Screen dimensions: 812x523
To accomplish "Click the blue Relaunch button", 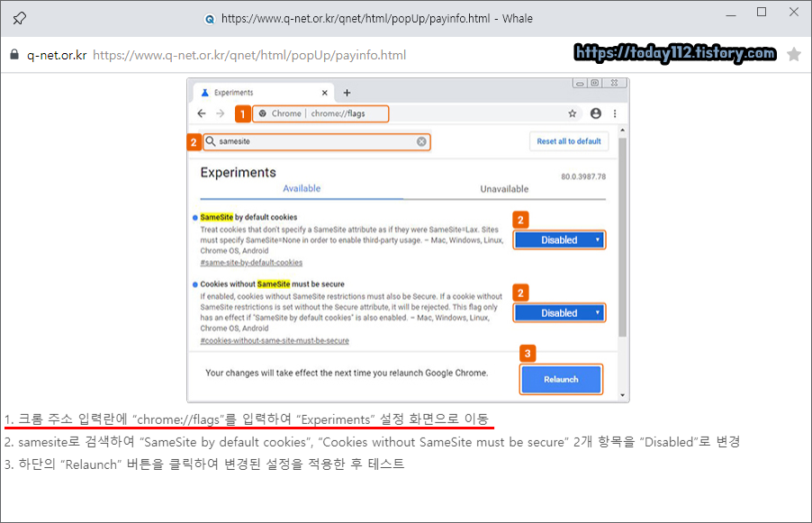I will (561, 379).
